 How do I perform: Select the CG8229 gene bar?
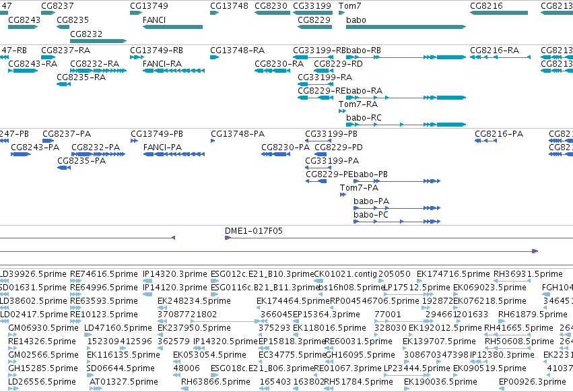[x=314, y=27]
